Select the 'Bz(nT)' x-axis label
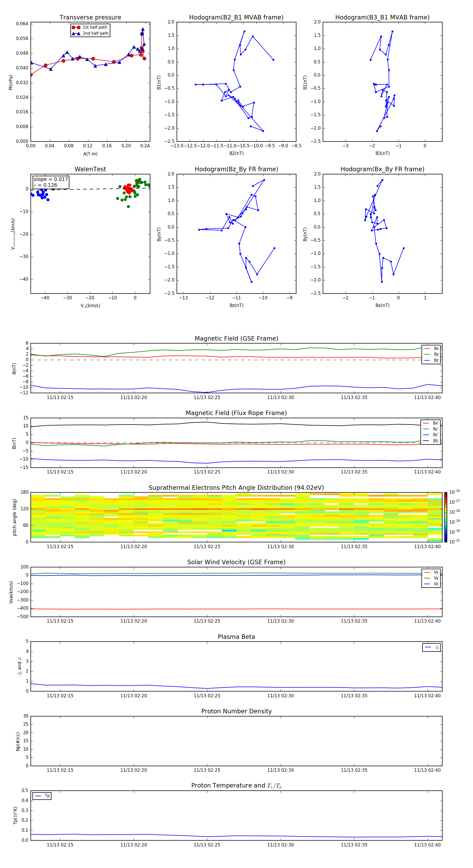 (236, 305)
